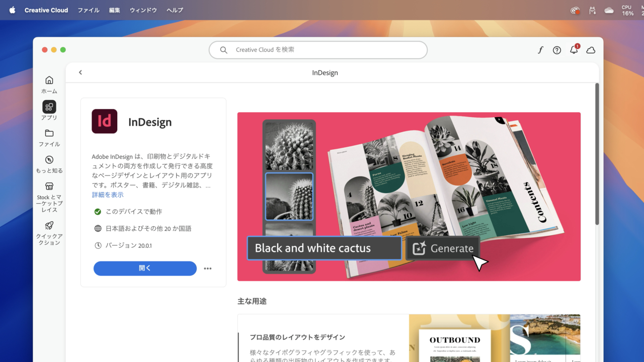Open the ウィンドウ menu
This screenshot has width=644, height=362.
point(143,10)
